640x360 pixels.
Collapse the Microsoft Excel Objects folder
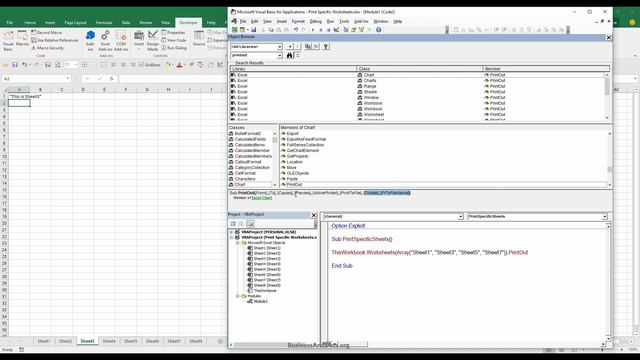[238, 242]
